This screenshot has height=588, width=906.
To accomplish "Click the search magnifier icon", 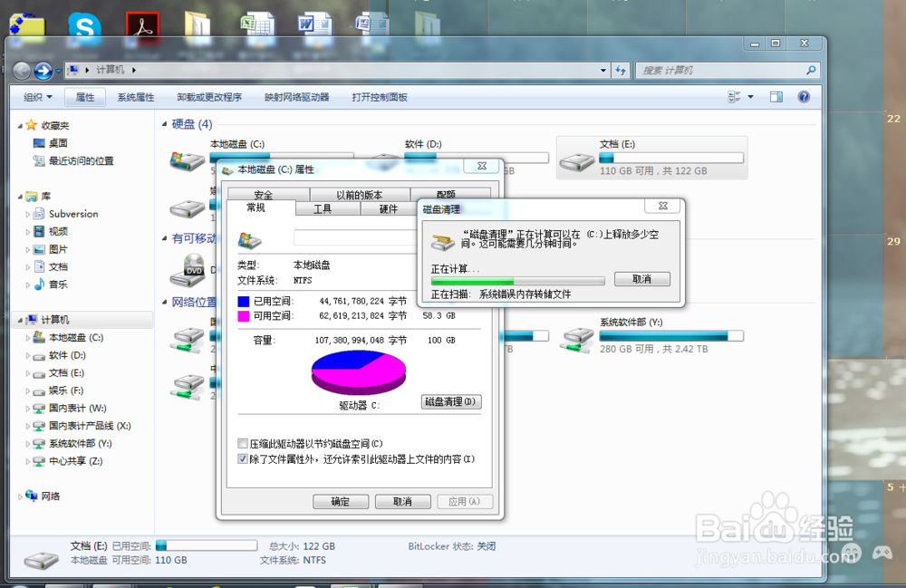I will coord(811,70).
